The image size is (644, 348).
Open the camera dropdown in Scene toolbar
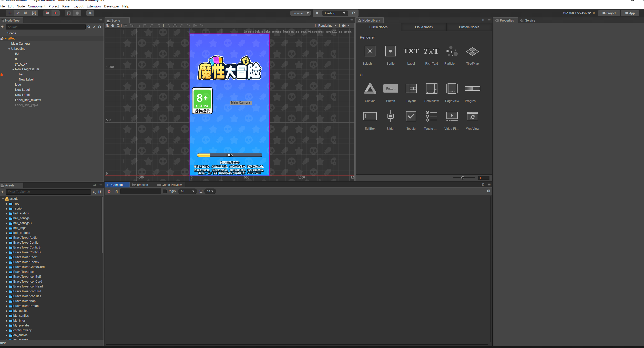(346, 26)
